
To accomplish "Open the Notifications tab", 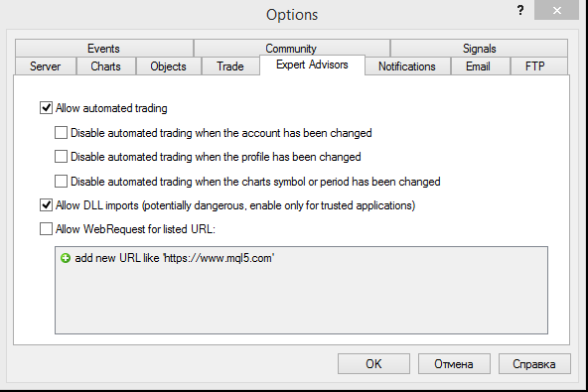I will coord(407,66).
